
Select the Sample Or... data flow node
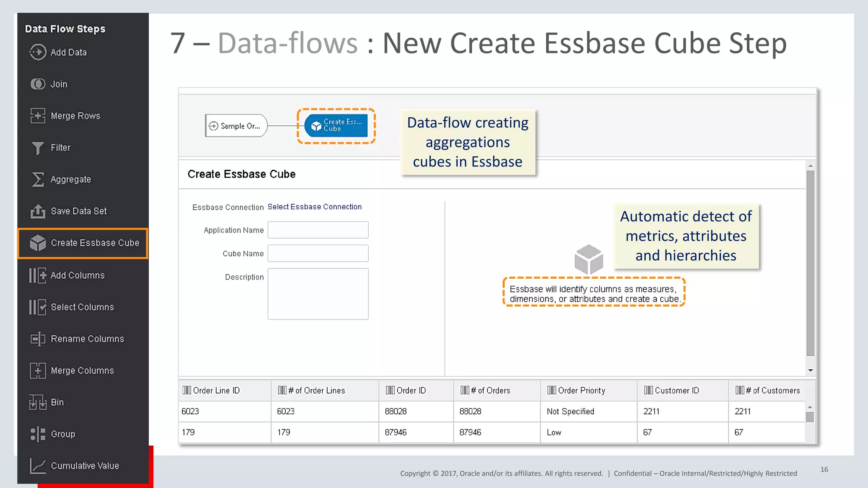(x=236, y=126)
